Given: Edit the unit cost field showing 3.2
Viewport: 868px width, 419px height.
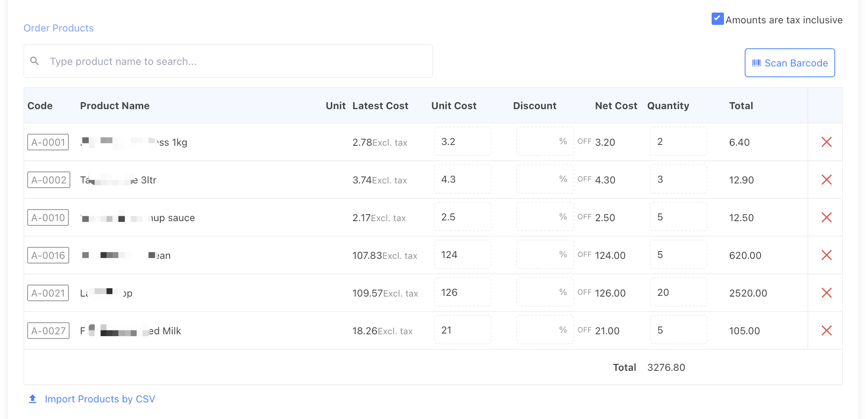Looking at the screenshot, I should click(x=462, y=141).
